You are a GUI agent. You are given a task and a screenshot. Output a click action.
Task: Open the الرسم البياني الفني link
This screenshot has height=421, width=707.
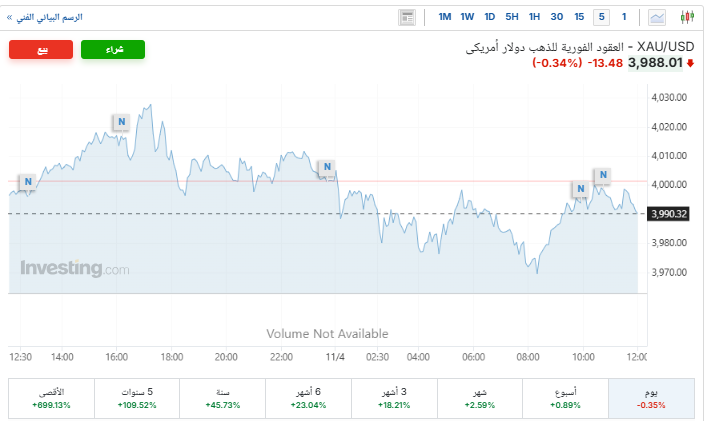[x=44, y=17]
